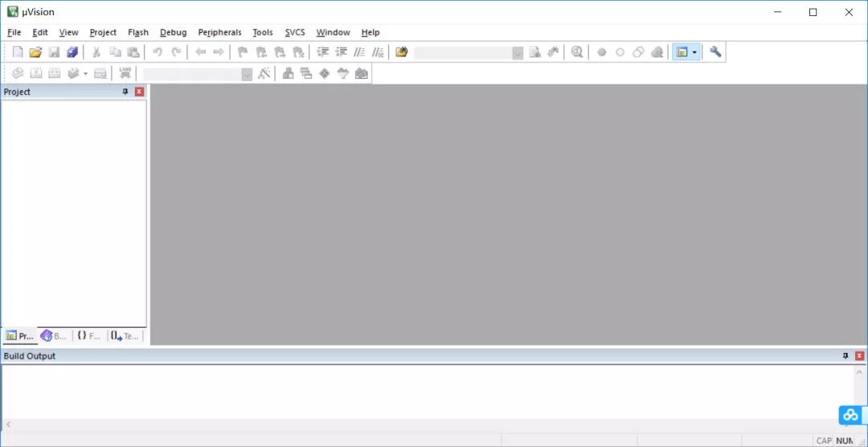The height and width of the screenshot is (447, 868).
Task: Open the Manage Multi-Project Workspace icon
Action: [x=306, y=73]
